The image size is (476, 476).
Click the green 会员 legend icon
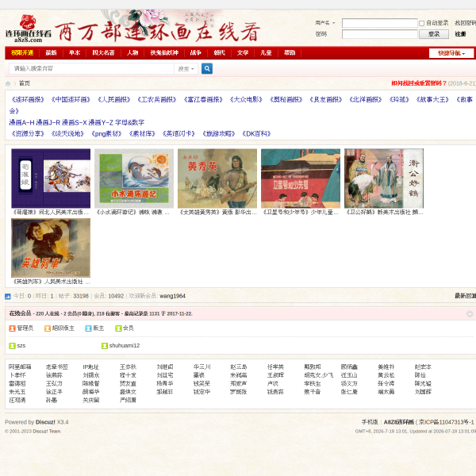click(x=118, y=328)
